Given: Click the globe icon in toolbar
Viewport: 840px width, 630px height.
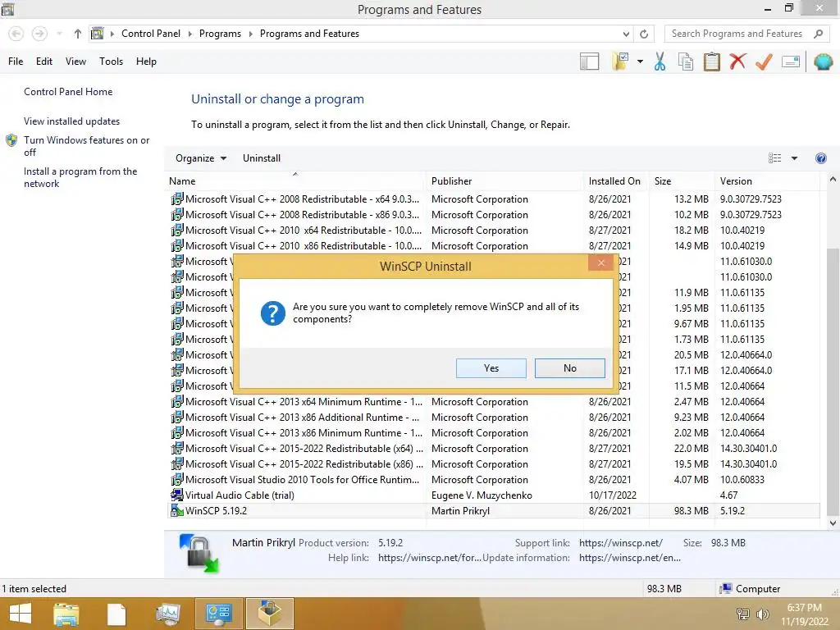Looking at the screenshot, I should click(823, 62).
